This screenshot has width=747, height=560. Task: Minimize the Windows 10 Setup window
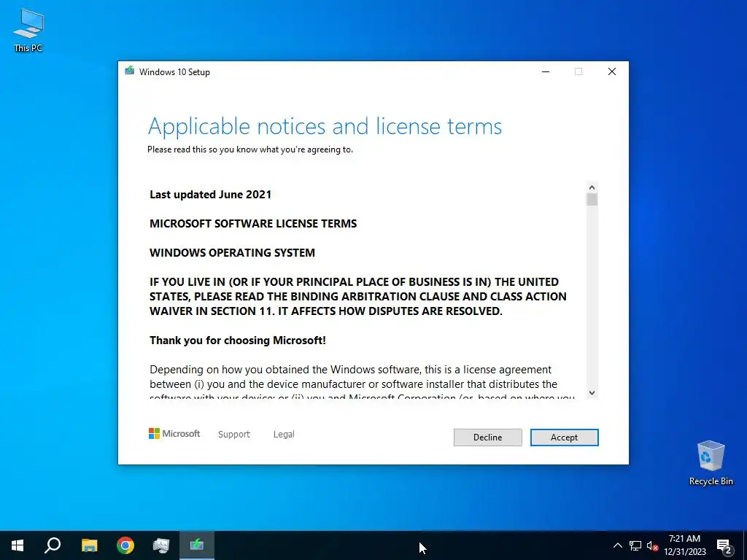546,71
